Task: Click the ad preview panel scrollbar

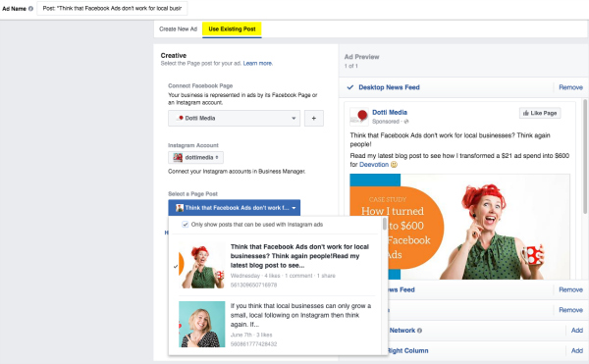Action: (x=585, y=156)
